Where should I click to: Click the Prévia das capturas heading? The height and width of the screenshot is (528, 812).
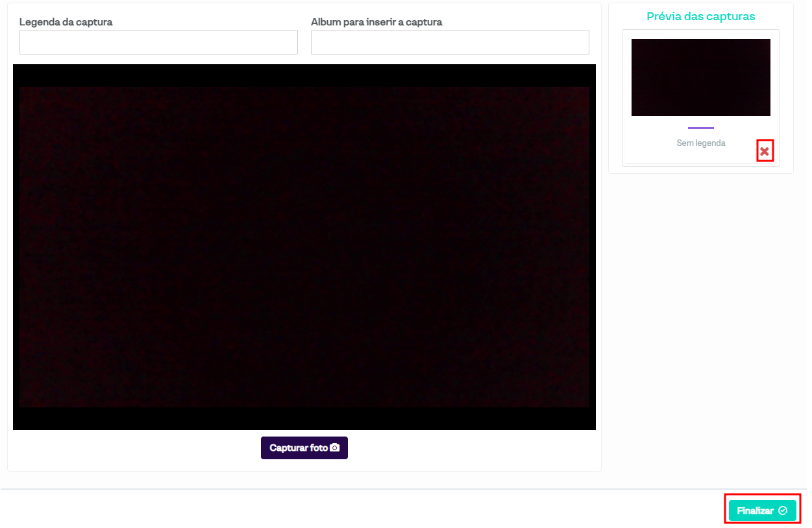[700, 17]
